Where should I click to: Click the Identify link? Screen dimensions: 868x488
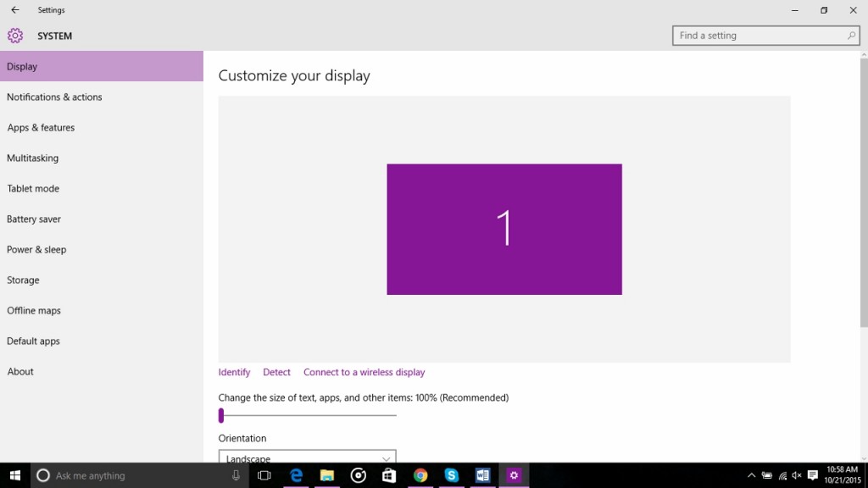click(x=234, y=372)
